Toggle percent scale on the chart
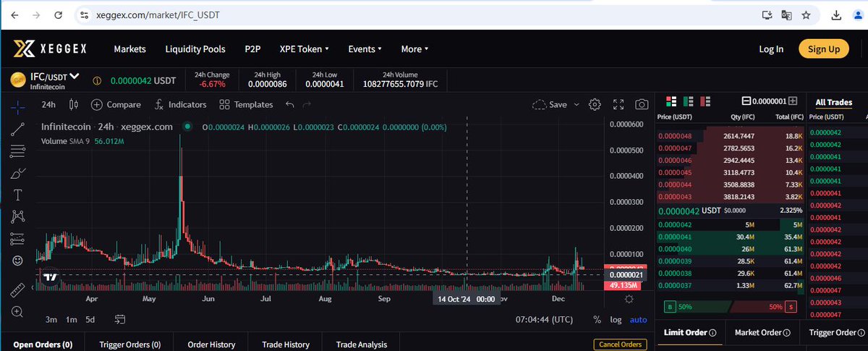Image resolution: width=868 pixels, height=351 pixels. click(597, 319)
